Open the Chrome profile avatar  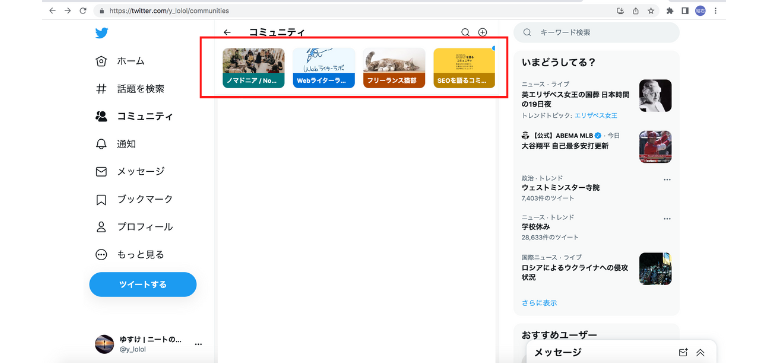click(700, 10)
